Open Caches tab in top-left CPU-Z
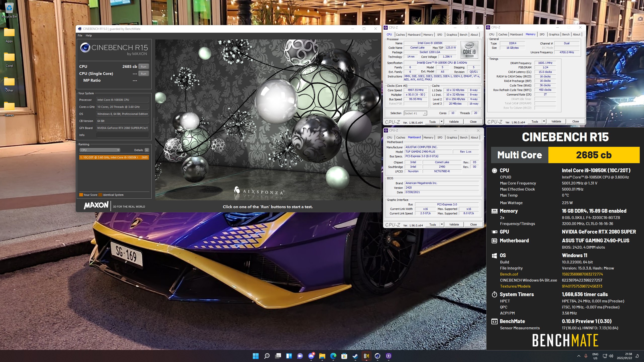This screenshot has width=644, height=362. pyautogui.click(x=400, y=35)
